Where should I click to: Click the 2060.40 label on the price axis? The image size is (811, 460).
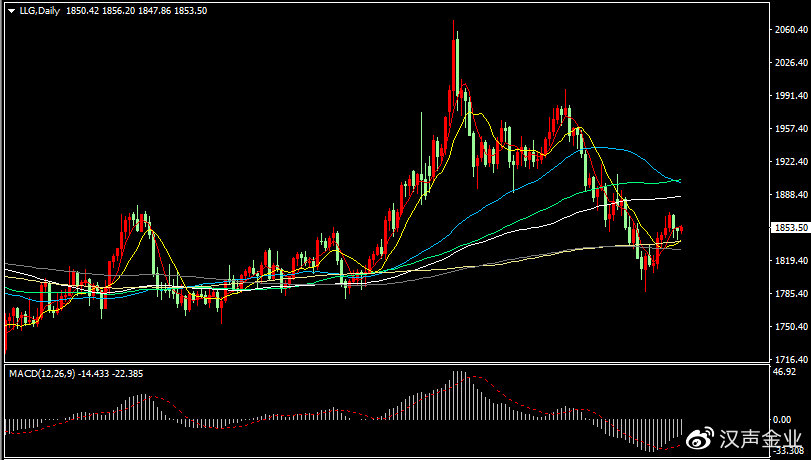coord(791,30)
